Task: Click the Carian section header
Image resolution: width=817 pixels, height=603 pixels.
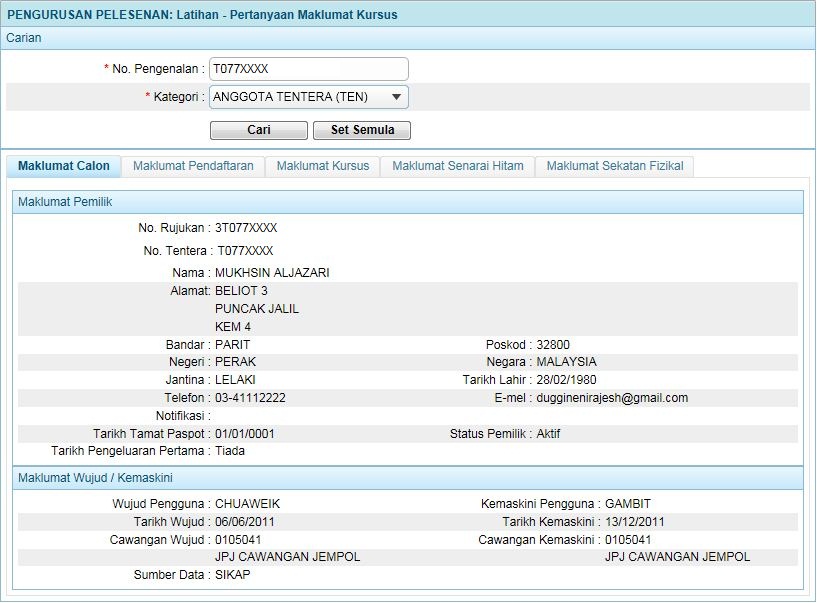Action: pos(408,38)
